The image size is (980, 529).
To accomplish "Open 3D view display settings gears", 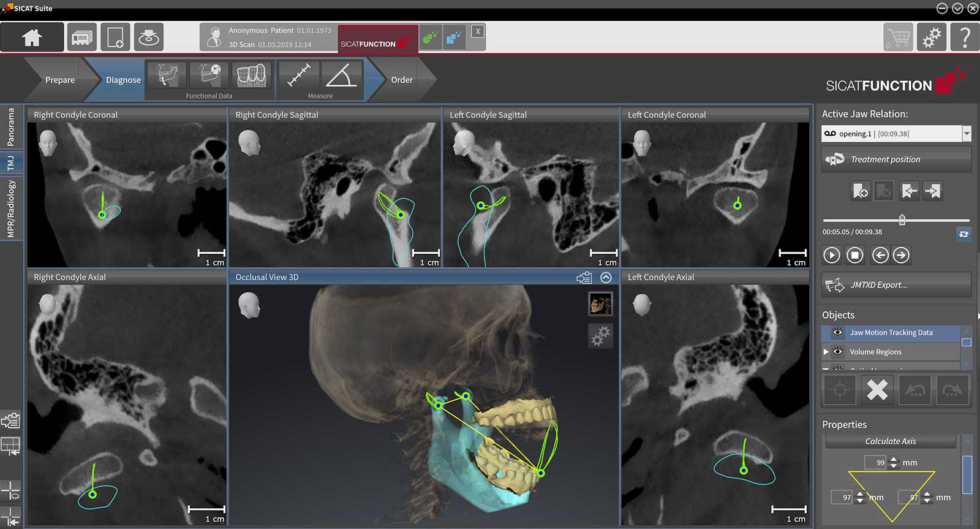I will 600,336.
